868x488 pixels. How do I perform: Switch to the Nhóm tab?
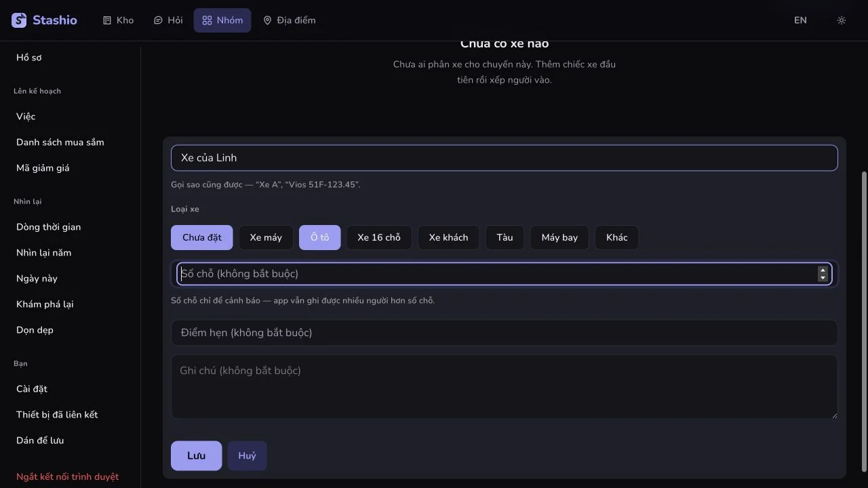(x=222, y=20)
